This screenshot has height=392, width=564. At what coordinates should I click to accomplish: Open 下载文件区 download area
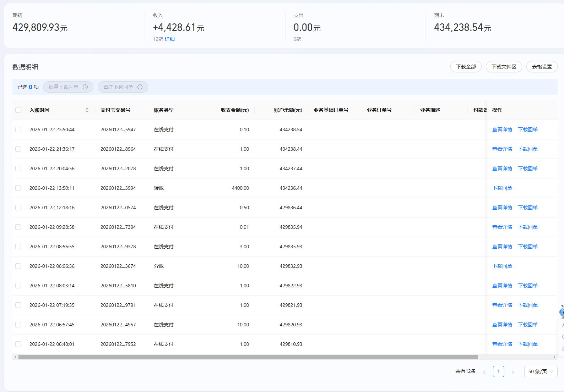(x=504, y=67)
